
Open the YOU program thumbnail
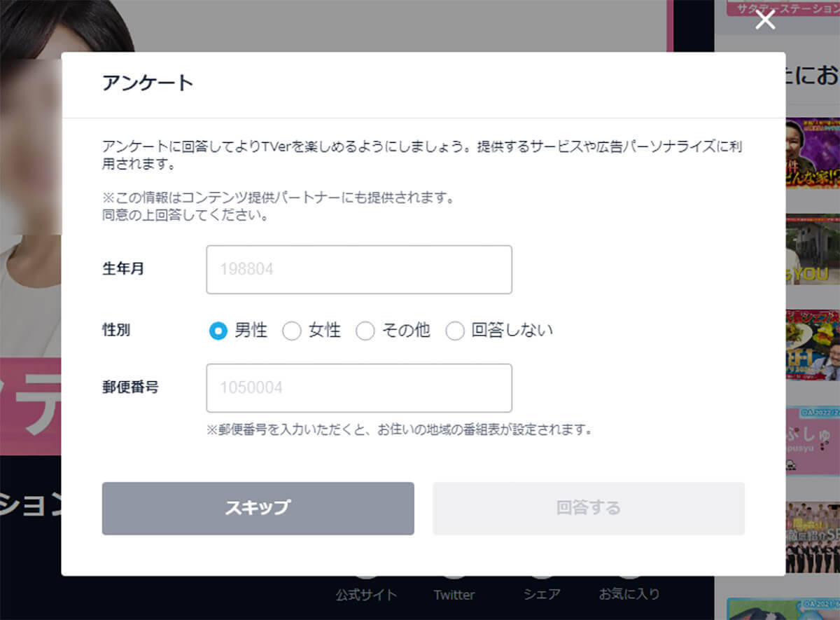[813, 249]
